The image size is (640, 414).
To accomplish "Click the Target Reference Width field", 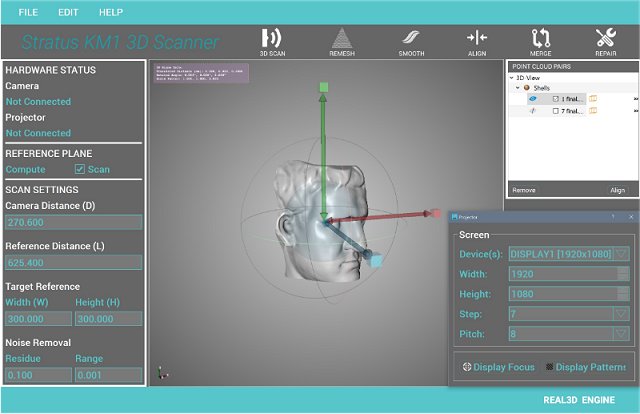I will click(38, 318).
